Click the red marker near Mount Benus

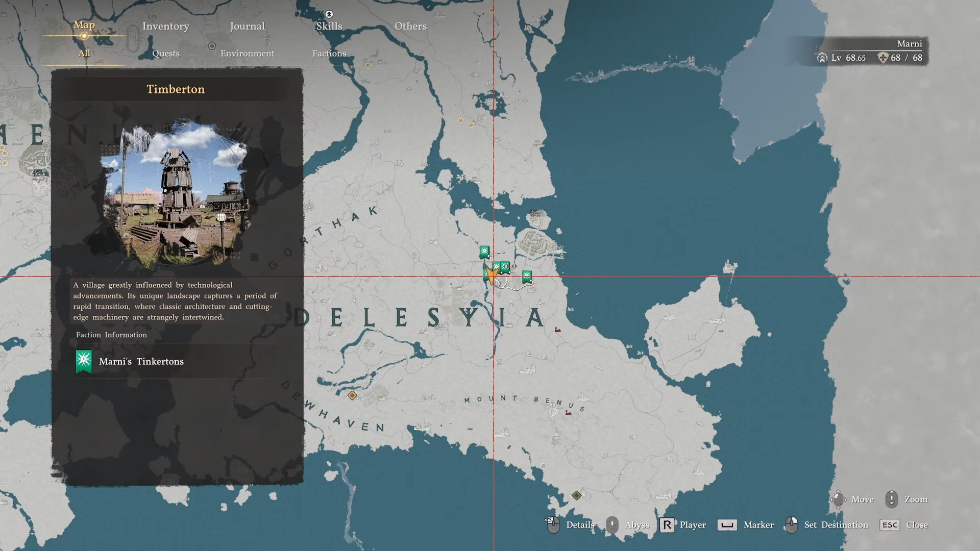568,412
